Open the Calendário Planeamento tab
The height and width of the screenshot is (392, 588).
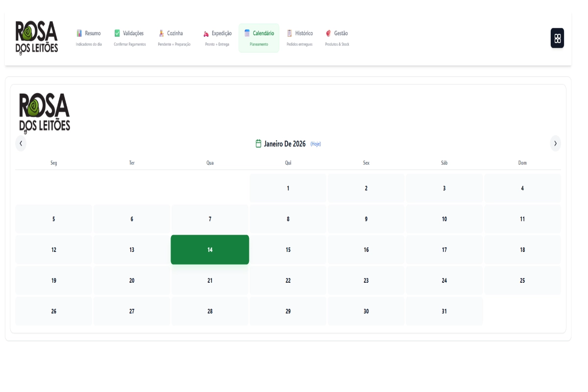[x=259, y=38]
